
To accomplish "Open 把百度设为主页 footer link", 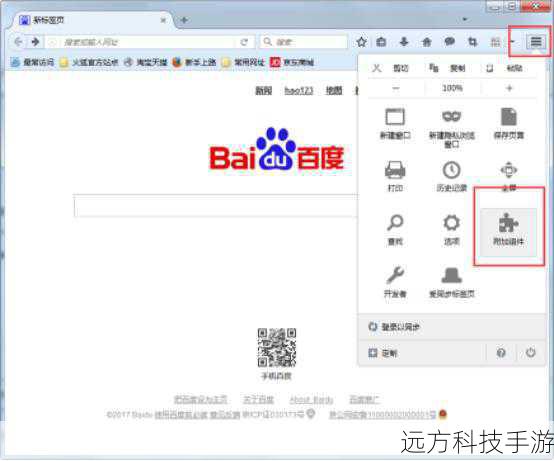I will (200, 399).
